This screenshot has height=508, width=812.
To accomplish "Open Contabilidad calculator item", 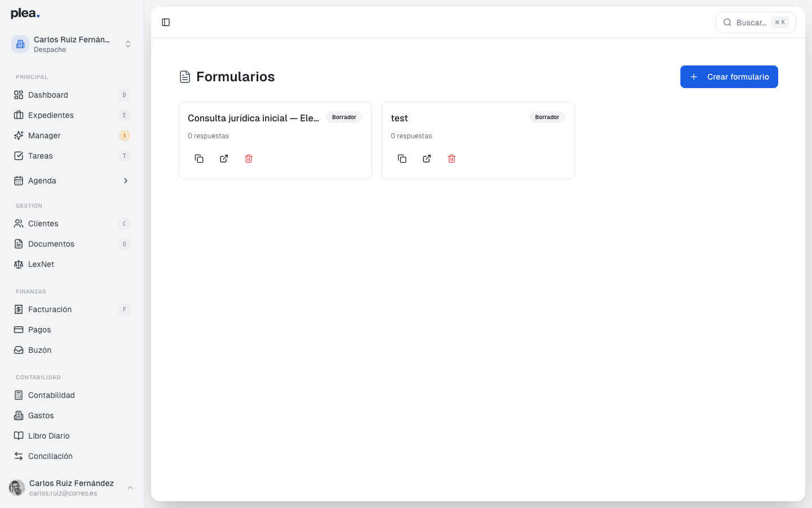I will (x=72, y=395).
